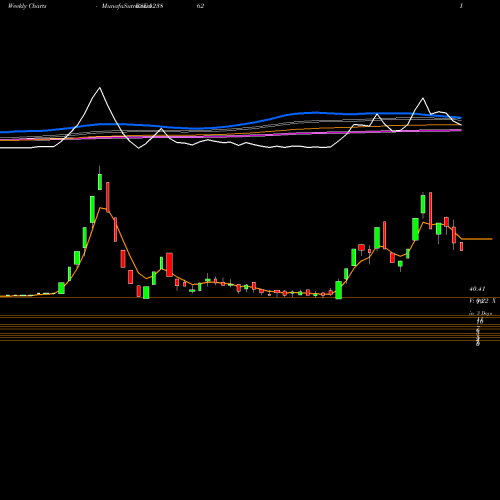Viewport: 500px width, 500px height.
Task: Click the last red candlestick on chart
Action: pyautogui.click(x=462, y=246)
